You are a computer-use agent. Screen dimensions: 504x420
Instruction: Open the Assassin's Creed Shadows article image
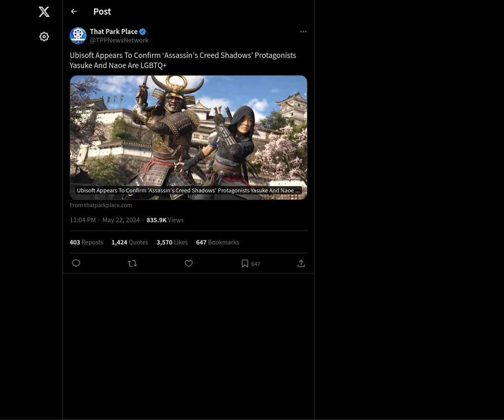click(x=188, y=134)
